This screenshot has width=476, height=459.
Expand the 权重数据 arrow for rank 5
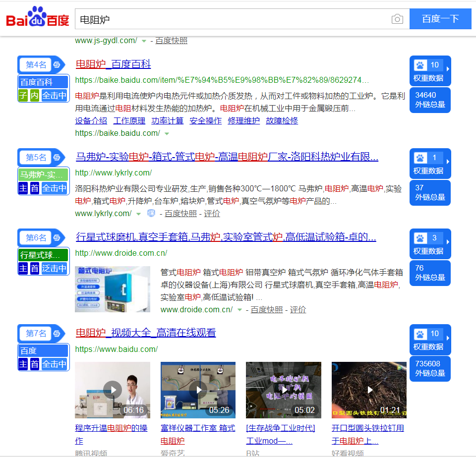tap(448, 162)
